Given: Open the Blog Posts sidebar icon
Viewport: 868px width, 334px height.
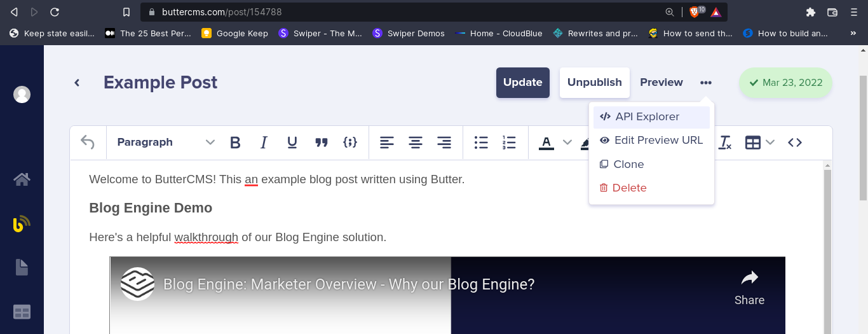Looking at the screenshot, I should [x=22, y=224].
